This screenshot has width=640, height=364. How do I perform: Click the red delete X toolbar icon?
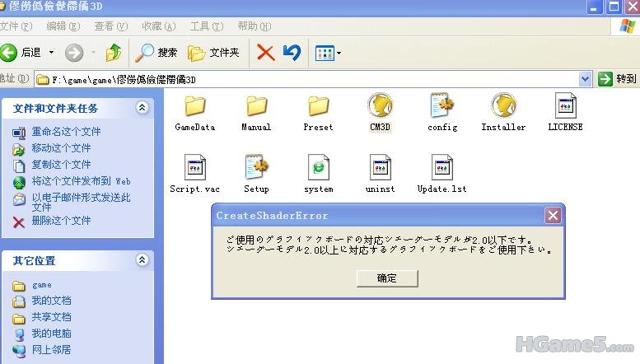265,53
